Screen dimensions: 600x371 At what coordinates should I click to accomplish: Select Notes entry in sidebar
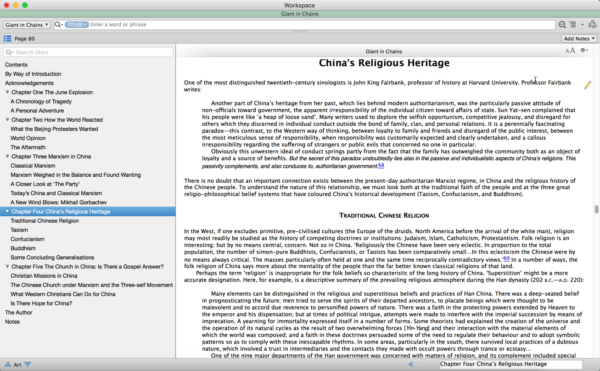12,322
